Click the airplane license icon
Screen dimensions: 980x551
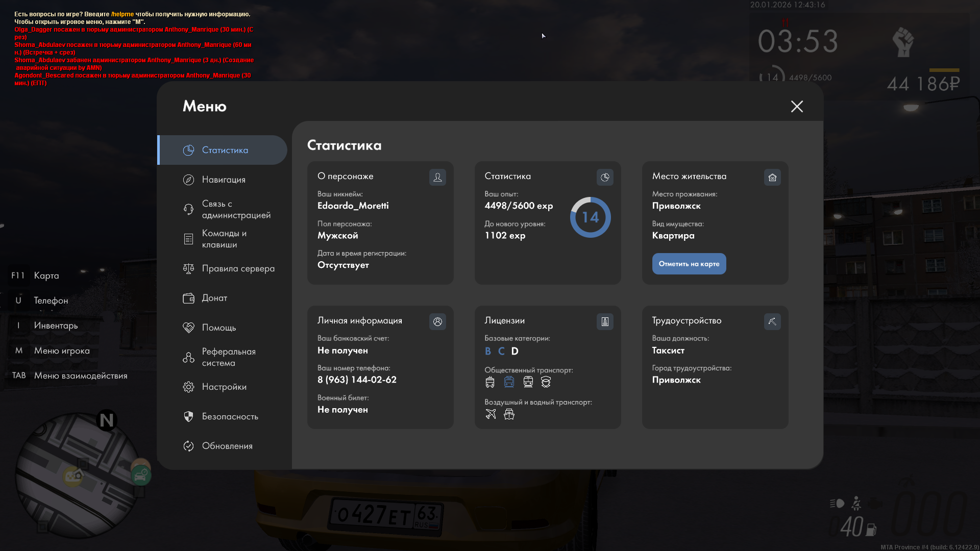click(491, 414)
